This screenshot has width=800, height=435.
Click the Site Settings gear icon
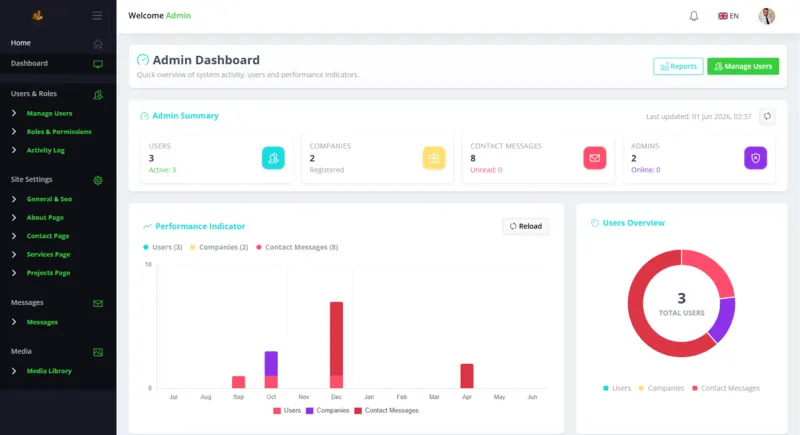coord(98,181)
